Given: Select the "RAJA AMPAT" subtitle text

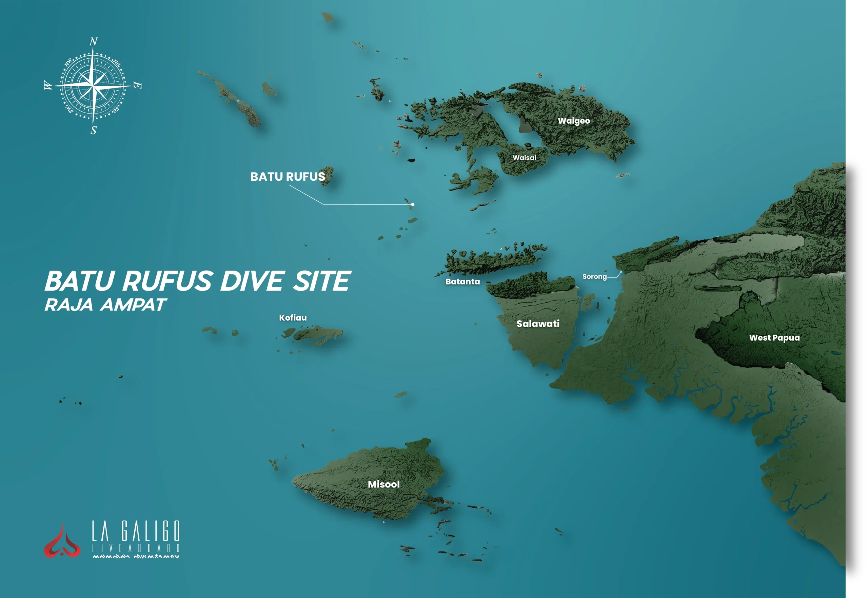Looking at the screenshot, I should pyautogui.click(x=105, y=305).
